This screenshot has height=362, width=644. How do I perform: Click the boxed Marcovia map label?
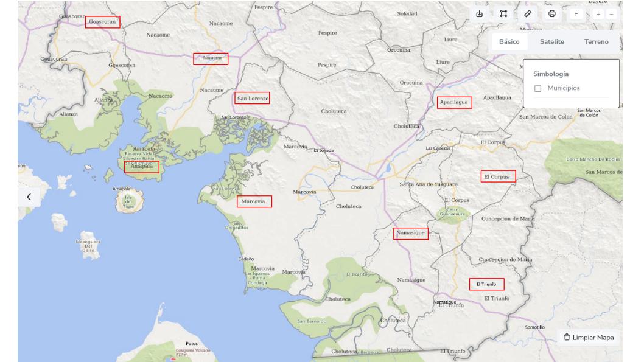254,201
